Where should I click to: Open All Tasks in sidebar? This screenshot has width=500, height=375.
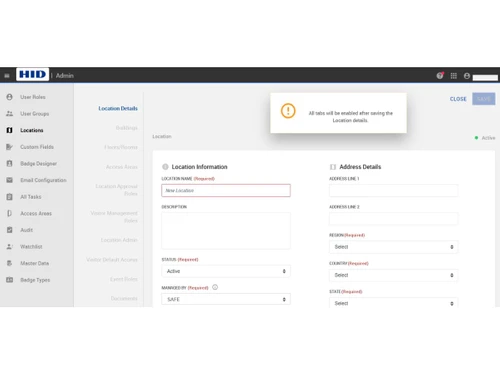(x=31, y=197)
